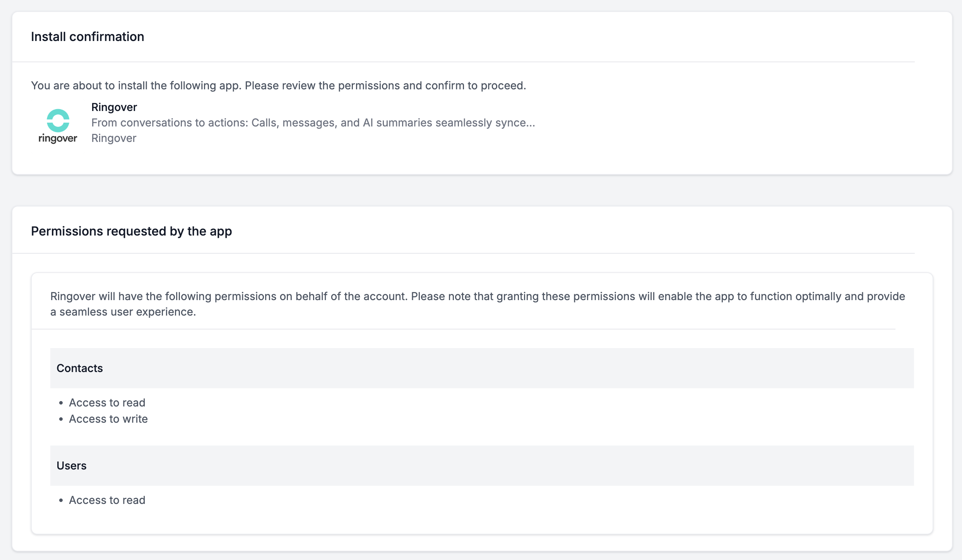Click the paragraph explaining Ringover's account permissions

[478, 304]
